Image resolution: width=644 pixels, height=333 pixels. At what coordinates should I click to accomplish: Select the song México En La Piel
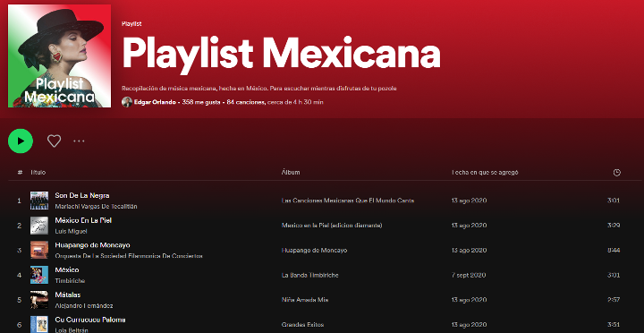coord(83,220)
